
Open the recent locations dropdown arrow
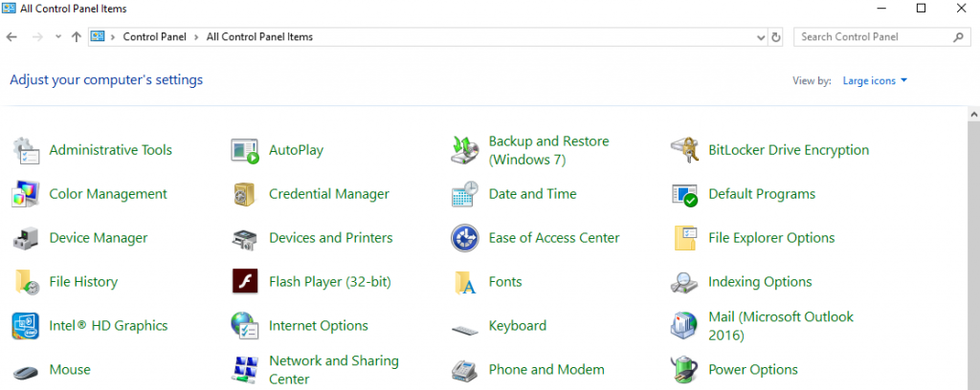coord(58,37)
